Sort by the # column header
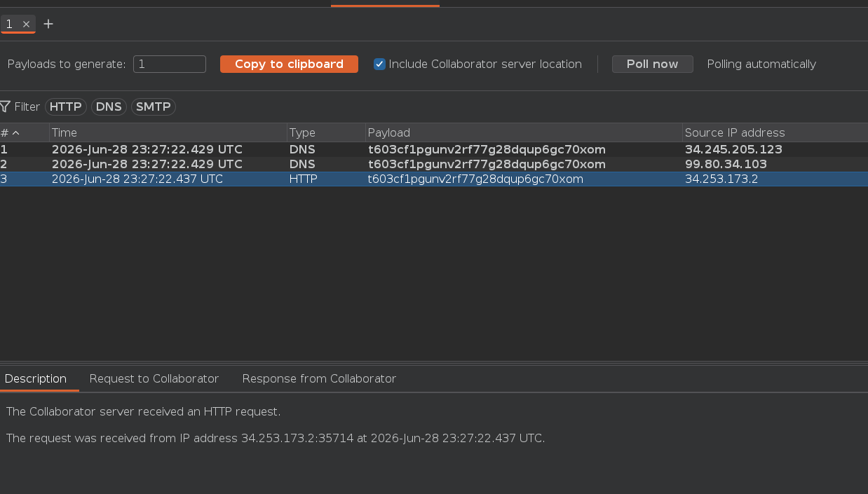 pyautogui.click(x=25, y=132)
